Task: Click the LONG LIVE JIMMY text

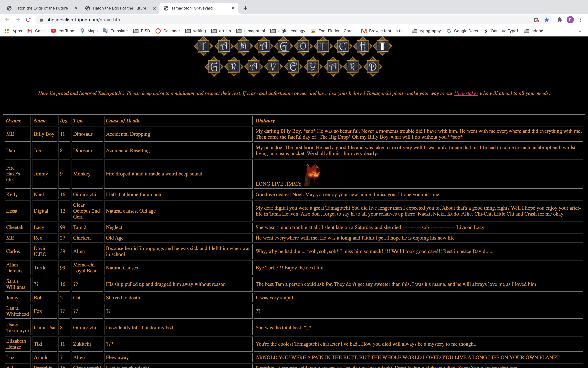Action: (x=278, y=184)
